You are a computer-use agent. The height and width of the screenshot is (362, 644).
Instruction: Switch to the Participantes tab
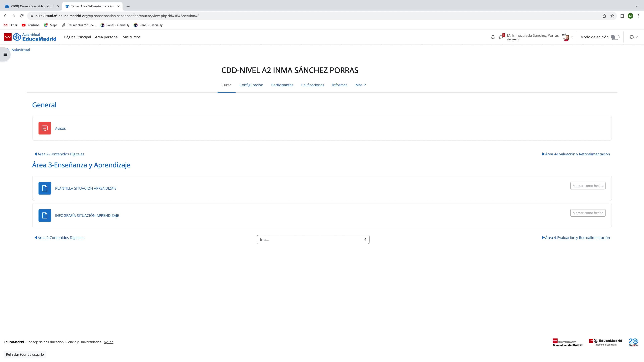pyautogui.click(x=282, y=85)
